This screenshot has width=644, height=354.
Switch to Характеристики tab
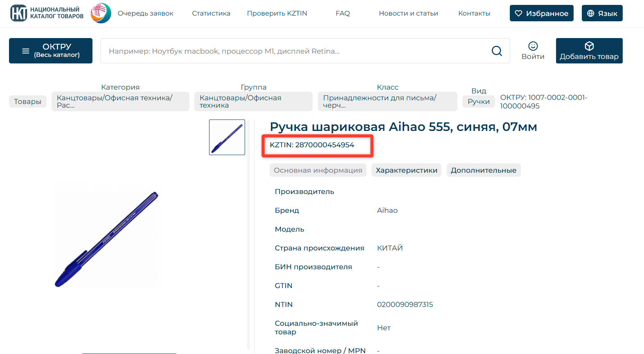[x=406, y=170]
